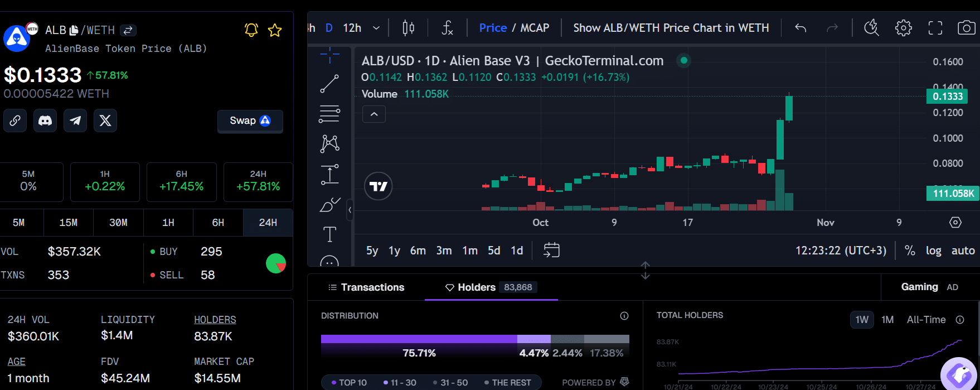The height and width of the screenshot is (390, 980).
Task: Collapse the drawing toolbar side arrow
Action: tap(350, 210)
